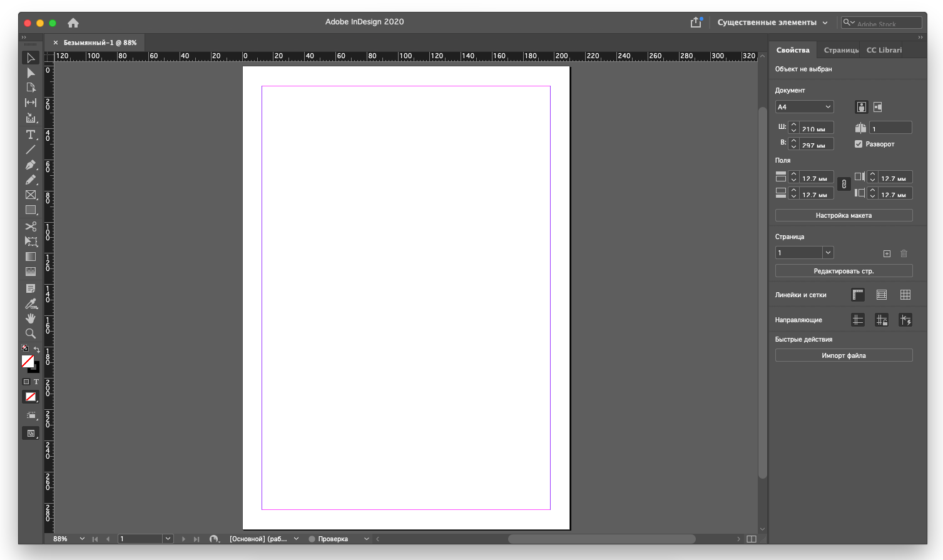The image size is (943, 560).
Task: Select the Type tool
Action: pos(30,135)
